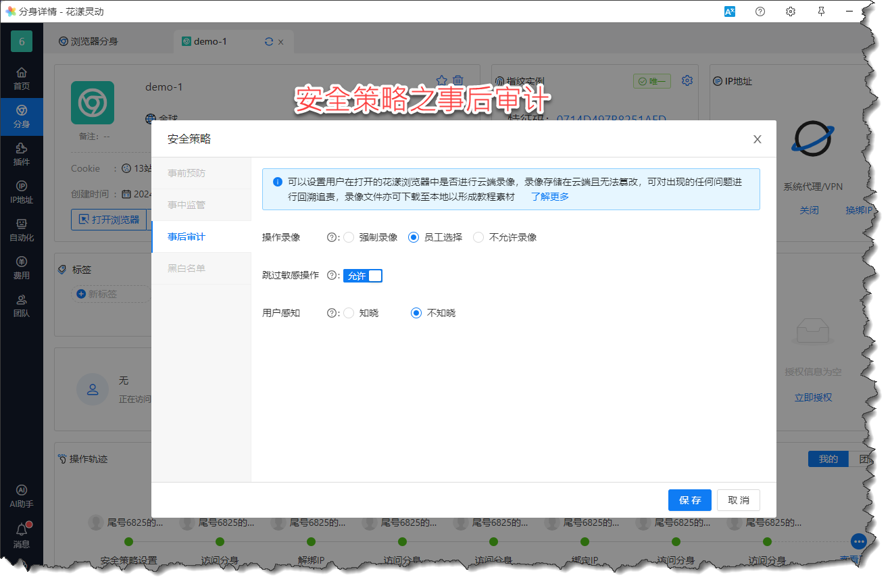Viewport: 892px width, 588px height.
Task: Open the 自动化 automation sidebar icon
Action: [22, 229]
